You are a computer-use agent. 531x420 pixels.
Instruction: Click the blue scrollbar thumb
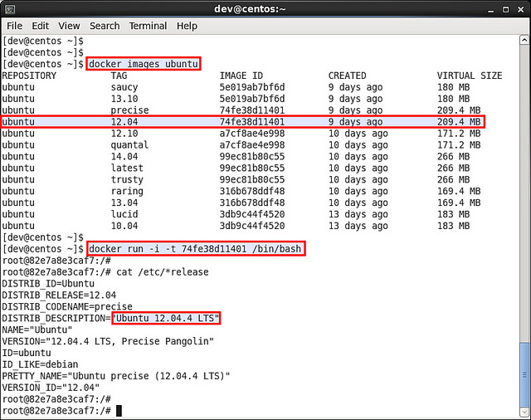coord(524,376)
